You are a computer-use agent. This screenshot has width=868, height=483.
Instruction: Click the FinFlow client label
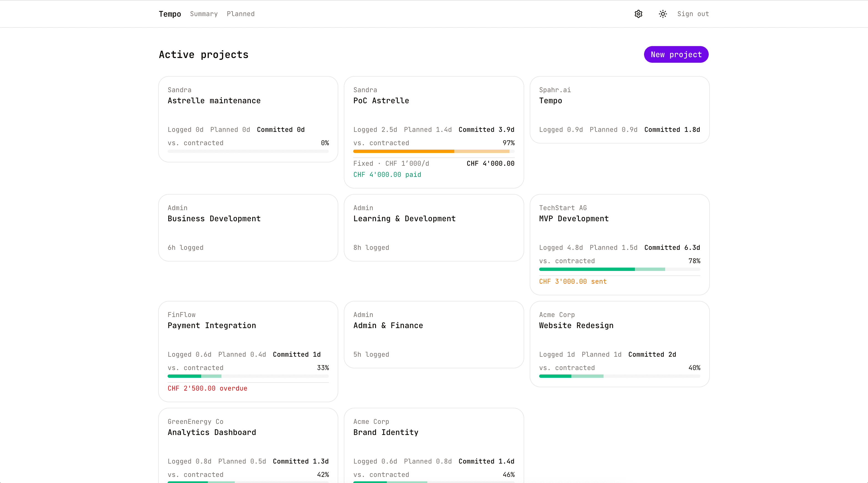[181, 315]
